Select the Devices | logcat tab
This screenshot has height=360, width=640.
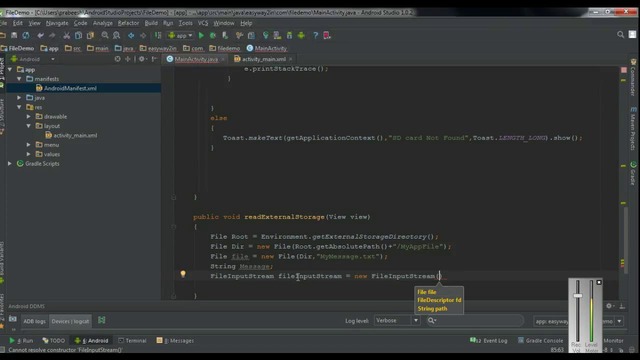[70, 321]
